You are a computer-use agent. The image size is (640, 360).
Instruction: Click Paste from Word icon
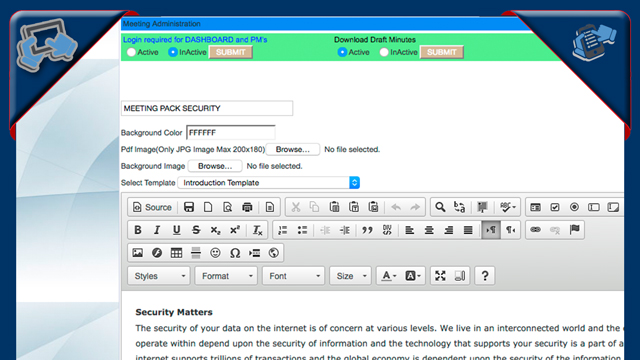point(373,207)
